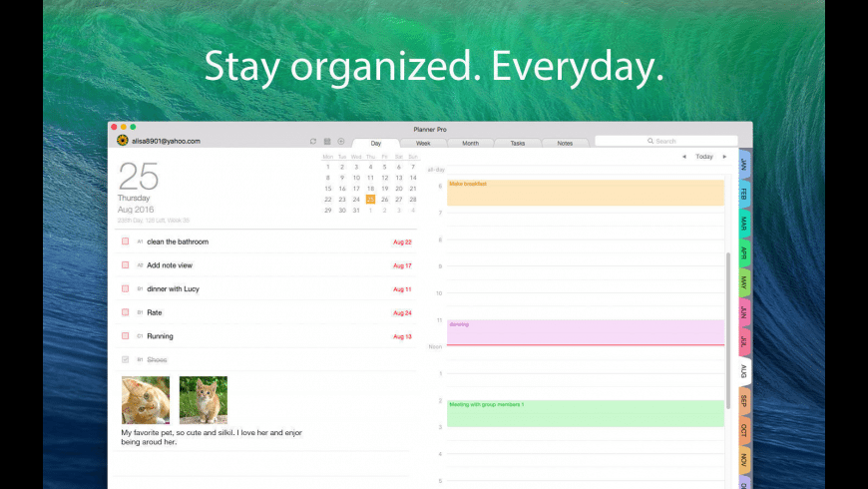Click the 'Aug 2016' date heading
The image size is (868, 489).
coord(136,210)
